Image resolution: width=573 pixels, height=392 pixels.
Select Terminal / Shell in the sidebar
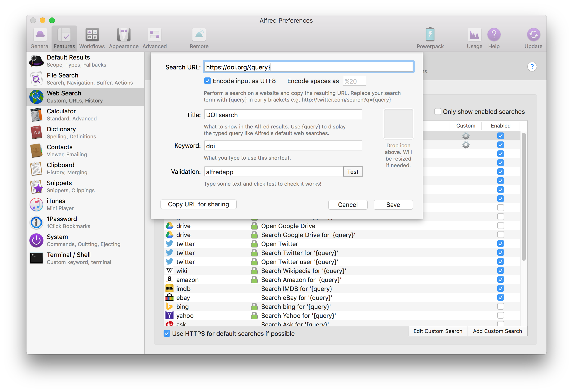pos(85,259)
